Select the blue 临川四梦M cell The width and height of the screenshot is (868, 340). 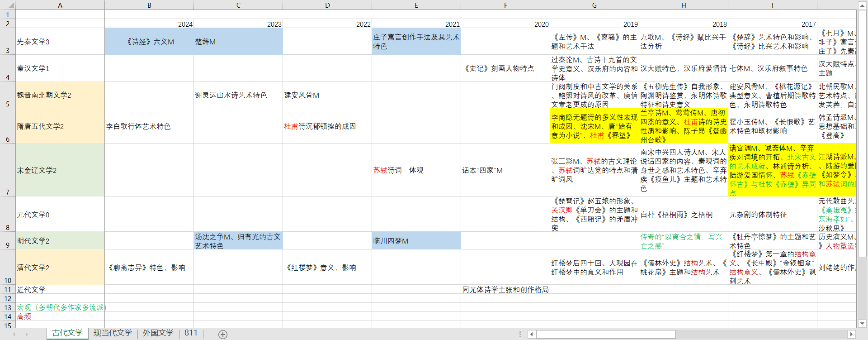pyautogui.click(x=416, y=241)
